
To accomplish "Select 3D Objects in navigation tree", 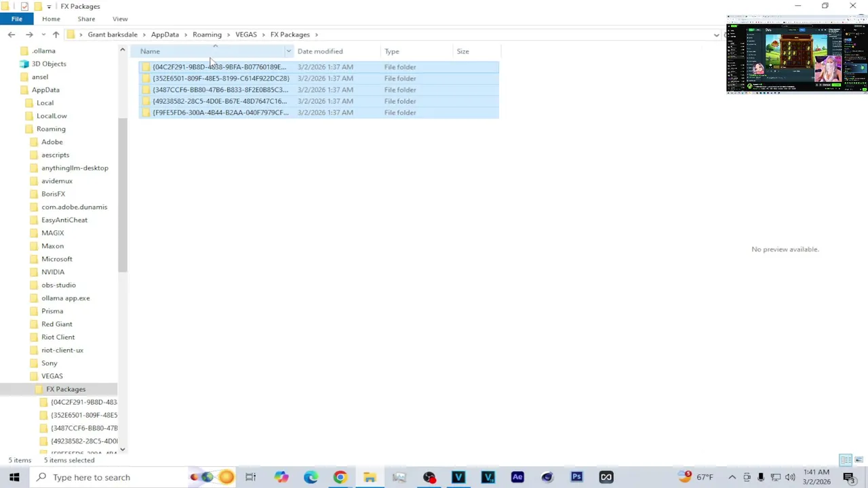I will point(49,64).
